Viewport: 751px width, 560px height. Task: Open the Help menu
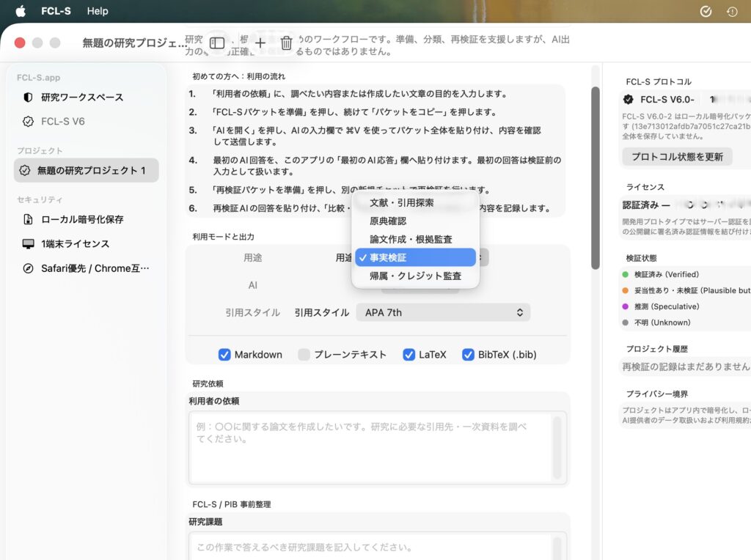[x=98, y=11]
